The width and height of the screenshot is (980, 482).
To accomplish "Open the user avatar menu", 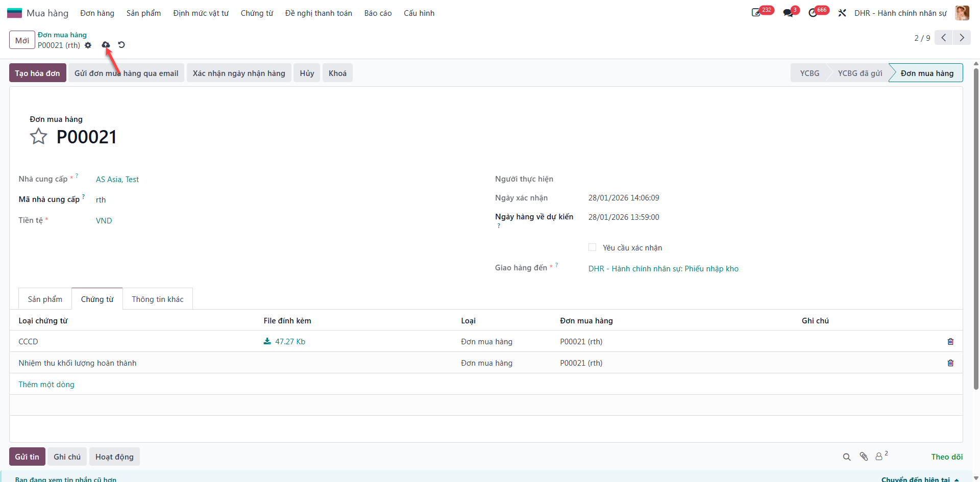I will point(962,13).
